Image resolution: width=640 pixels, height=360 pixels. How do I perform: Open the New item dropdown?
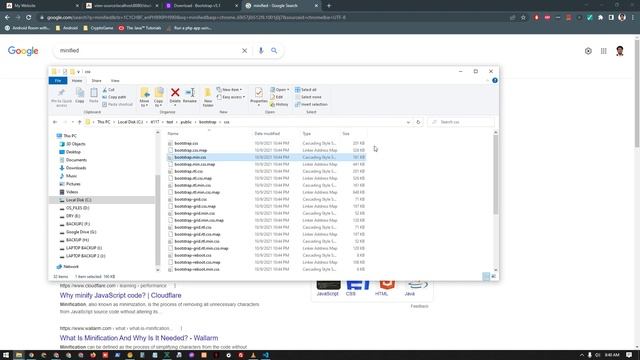click(x=229, y=90)
